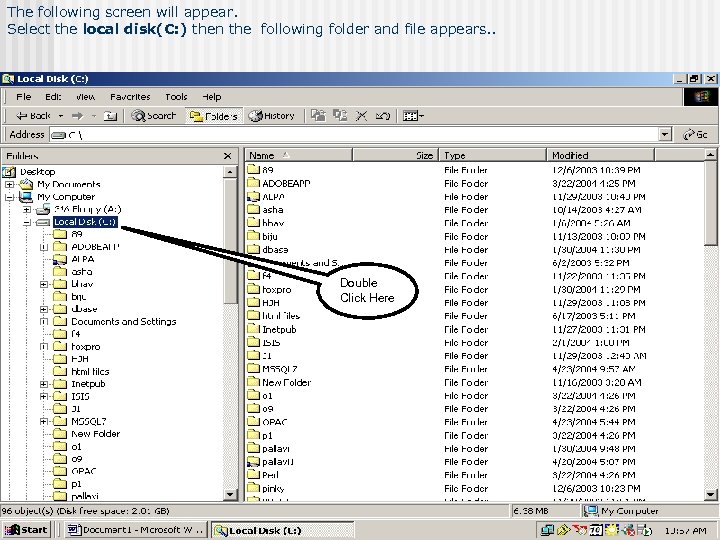
Task: Select the ALPA folder icon in list
Action: click(x=253, y=197)
